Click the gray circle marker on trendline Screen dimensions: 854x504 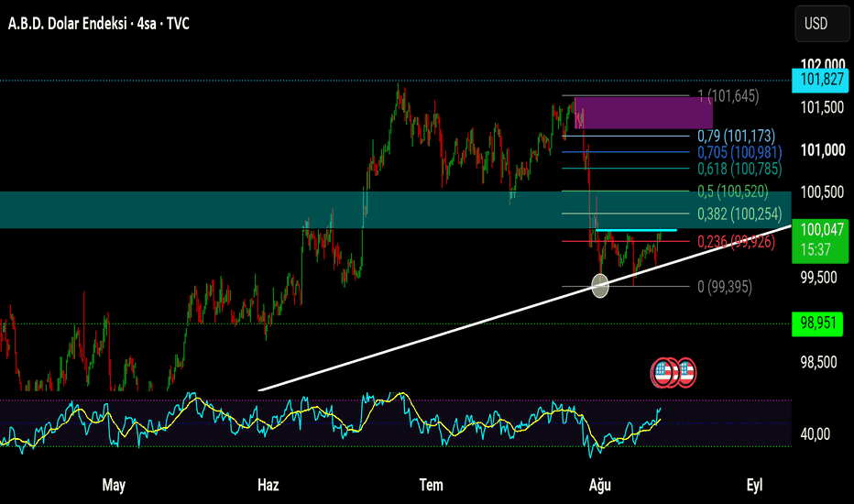tap(600, 286)
